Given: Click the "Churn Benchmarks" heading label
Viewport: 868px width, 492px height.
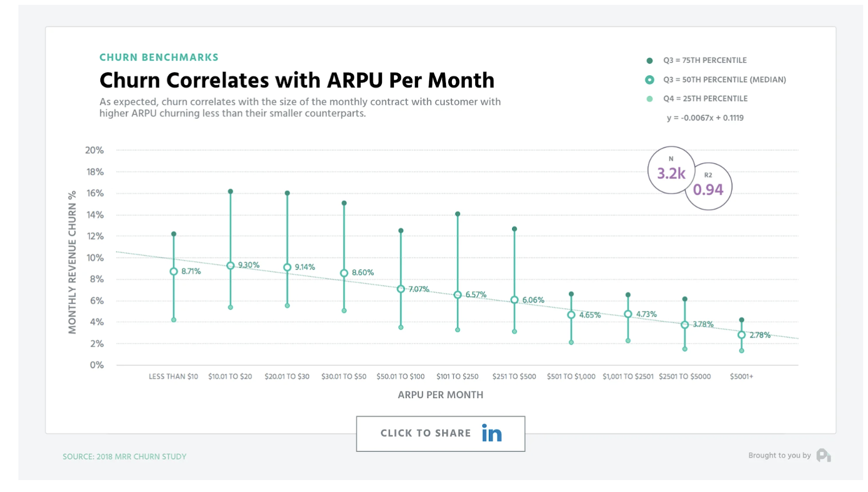Looking at the screenshot, I should point(159,57).
